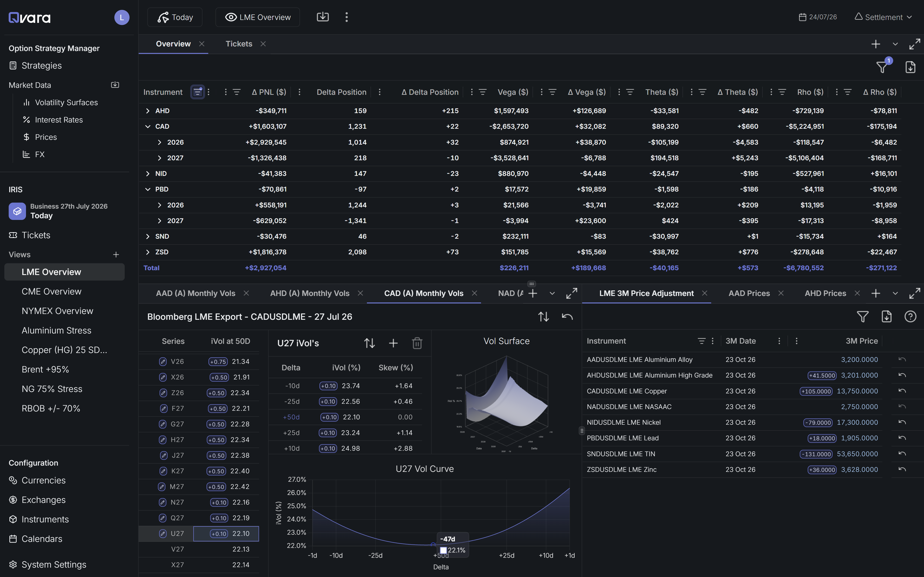Open Strategies in sidebar
The height and width of the screenshot is (577, 924).
[35, 66]
